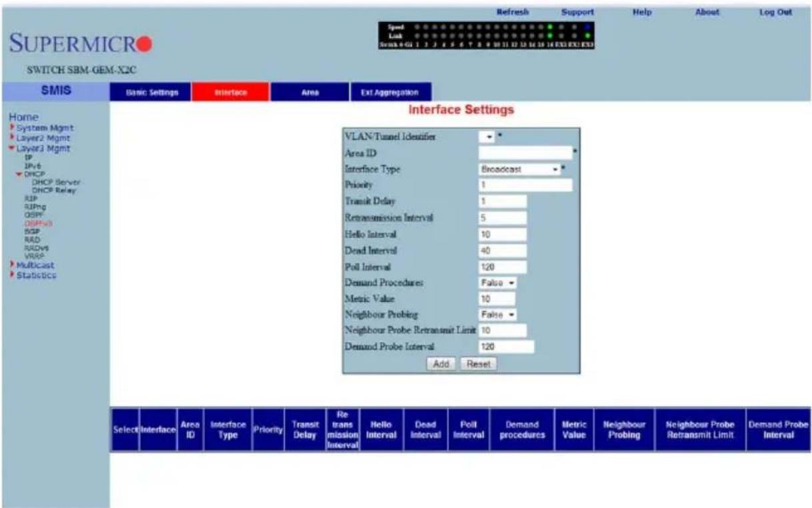The height and width of the screenshot is (508, 812).
Task: Click the port status LED panel
Action: click(485, 35)
